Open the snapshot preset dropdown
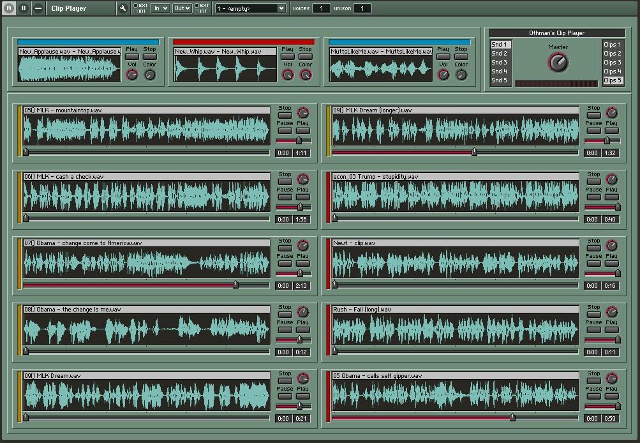Screen dimensions: 640x443 [250, 8]
